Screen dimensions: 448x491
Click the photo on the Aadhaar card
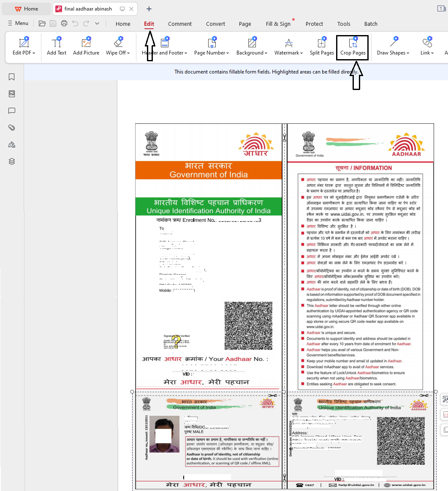(x=165, y=434)
